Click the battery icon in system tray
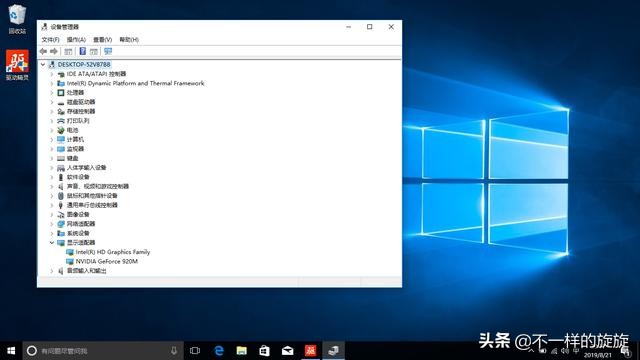This screenshot has width=640, height=360. (543, 351)
